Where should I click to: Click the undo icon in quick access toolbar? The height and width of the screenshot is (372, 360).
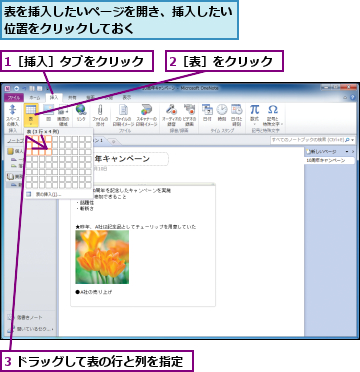[x=24, y=88]
